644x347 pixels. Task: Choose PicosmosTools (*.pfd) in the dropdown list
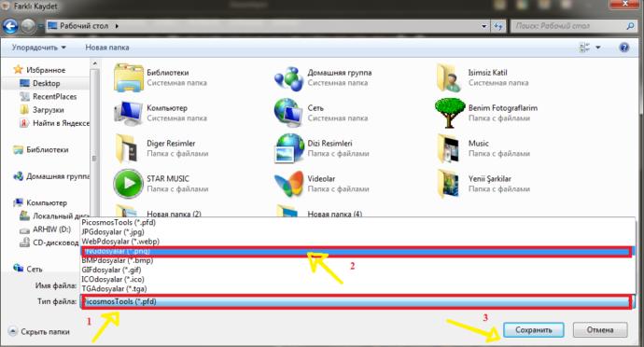pos(357,223)
